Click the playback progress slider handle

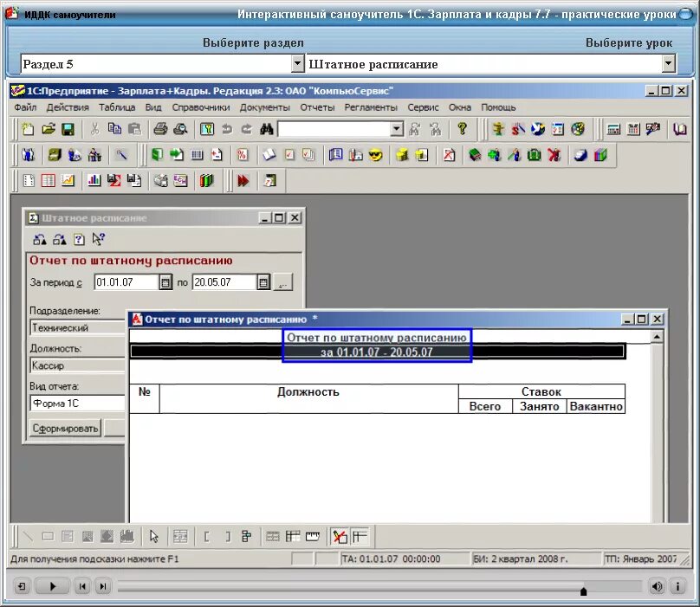click(583, 591)
